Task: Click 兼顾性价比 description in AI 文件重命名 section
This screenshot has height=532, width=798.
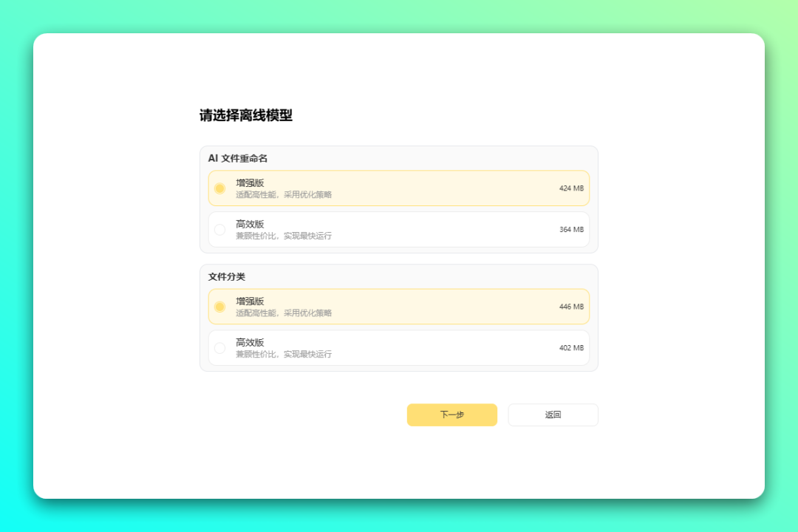Action: pyautogui.click(x=284, y=236)
